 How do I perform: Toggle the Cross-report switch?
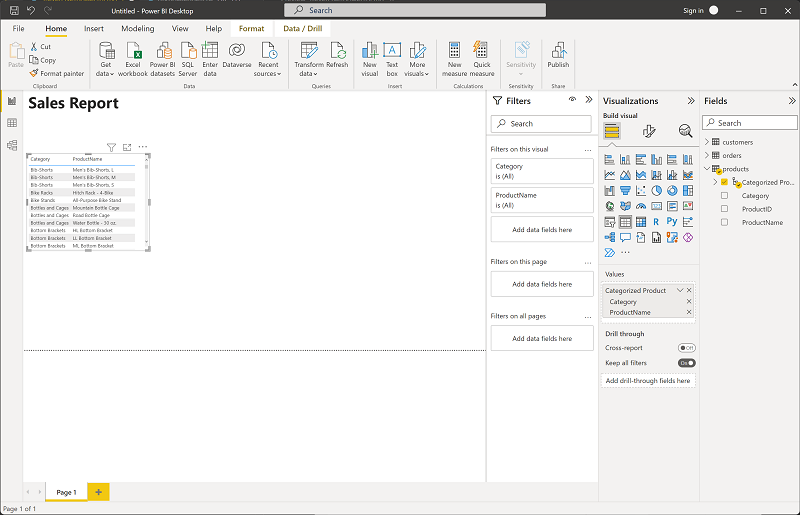pos(687,348)
